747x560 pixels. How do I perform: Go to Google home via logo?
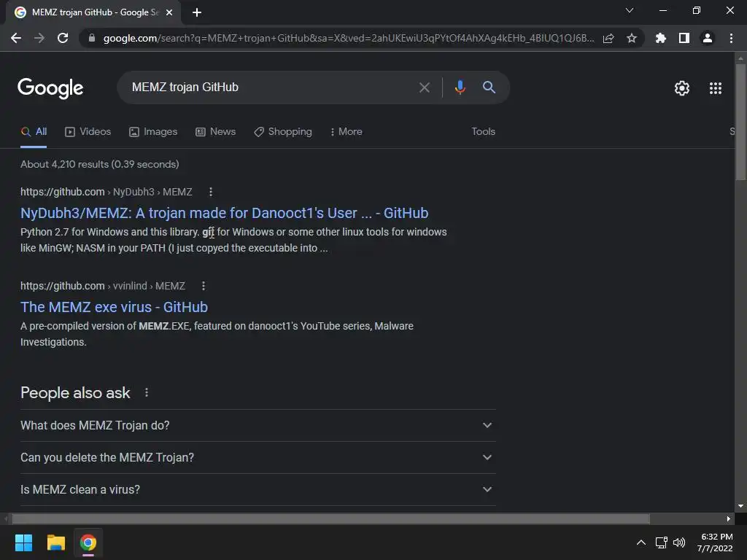[x=50, y=87]
